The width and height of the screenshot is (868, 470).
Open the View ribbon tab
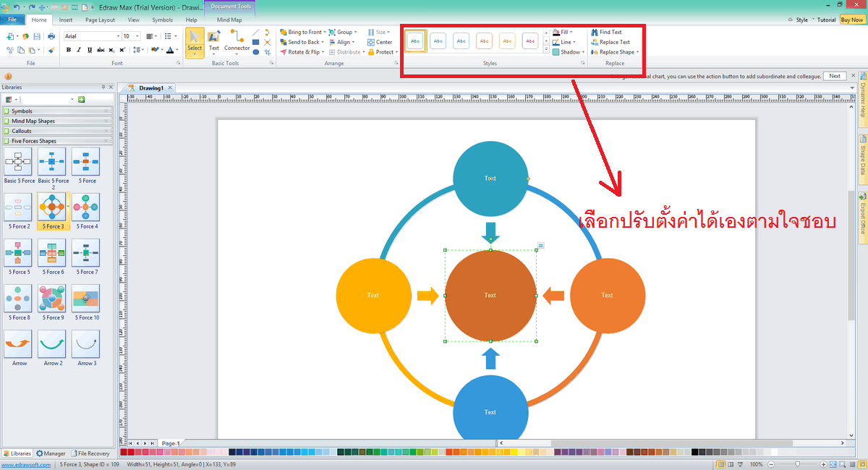click(x=134, y=20)
